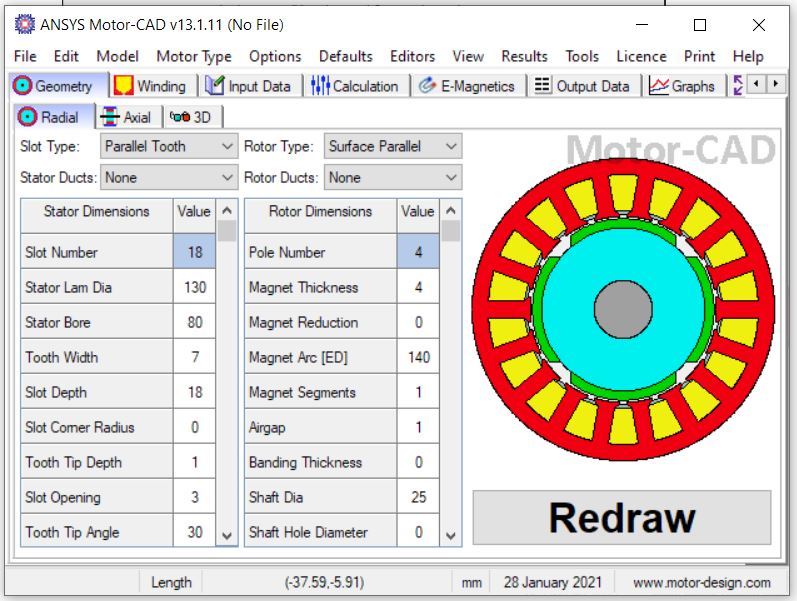The height and width of the screenshot is (601, 797).
Task: Expand the Rotor Ducts dropdown
Action: click(x=393, y=177)
